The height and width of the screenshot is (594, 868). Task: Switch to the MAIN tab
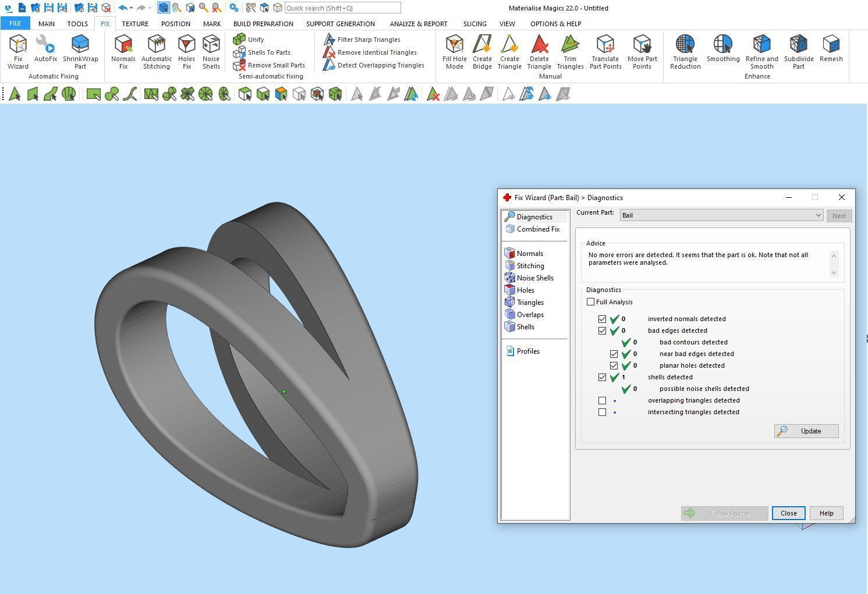47,24
